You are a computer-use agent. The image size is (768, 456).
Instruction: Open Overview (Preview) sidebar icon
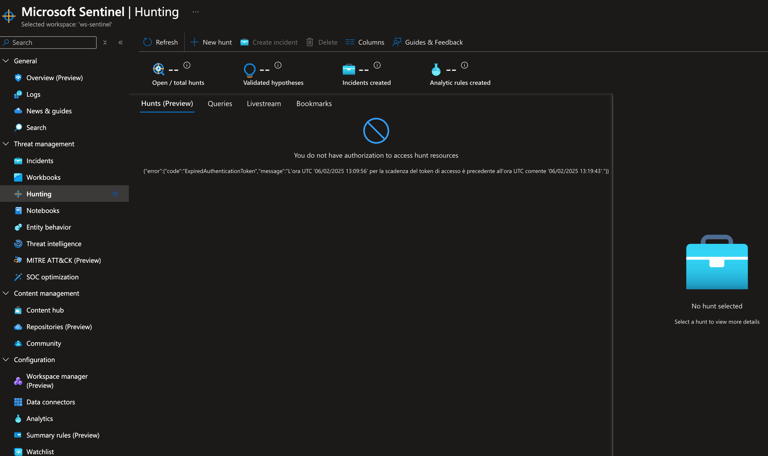point(18,78)
